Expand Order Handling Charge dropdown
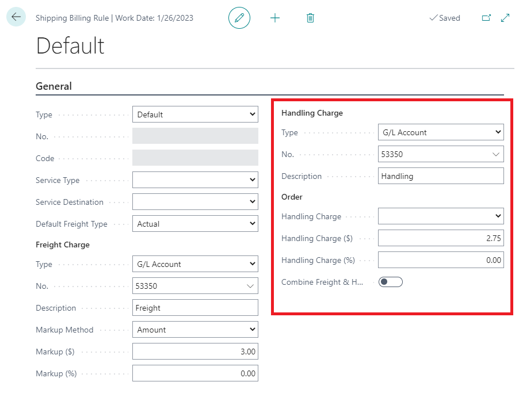The height and width of the screenshot is (420, 519). pos(441,216)
